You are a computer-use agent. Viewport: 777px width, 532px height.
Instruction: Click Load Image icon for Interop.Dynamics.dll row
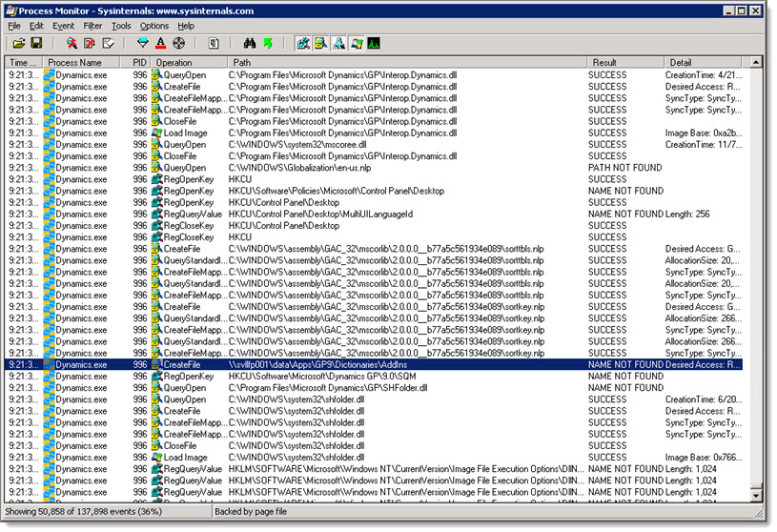(x=156, y=133)
